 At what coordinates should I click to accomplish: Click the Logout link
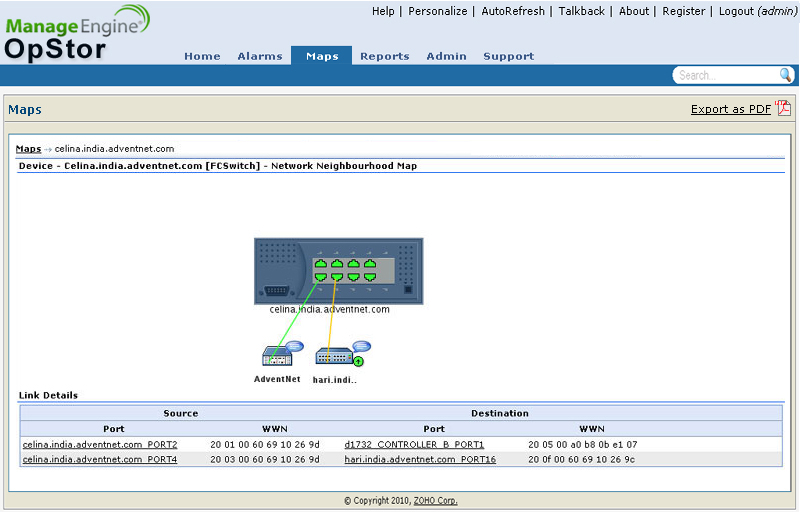click(735, 11)
